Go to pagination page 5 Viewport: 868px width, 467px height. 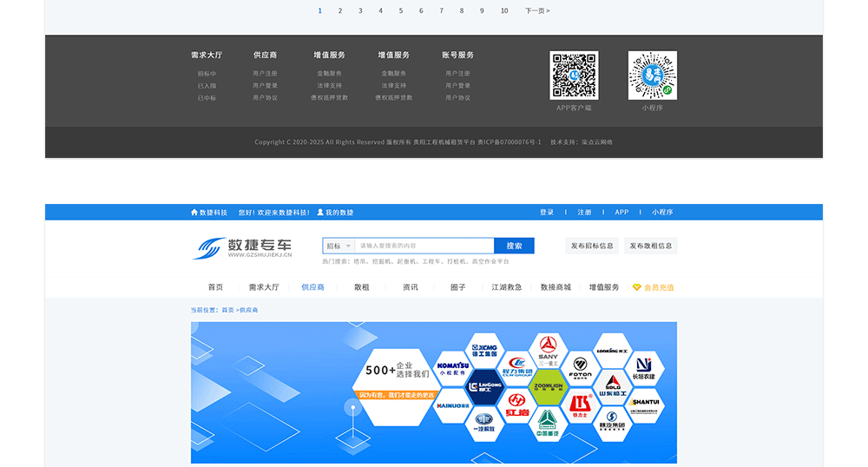(401, 10)
